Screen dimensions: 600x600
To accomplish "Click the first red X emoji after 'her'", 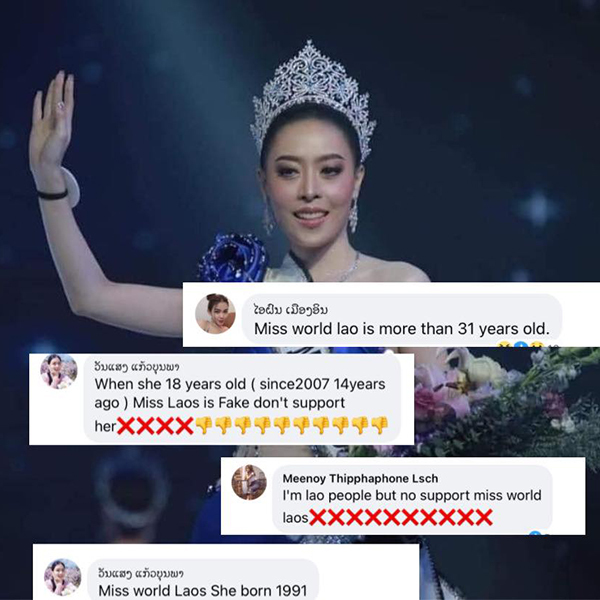I will (x=126, y=426).
